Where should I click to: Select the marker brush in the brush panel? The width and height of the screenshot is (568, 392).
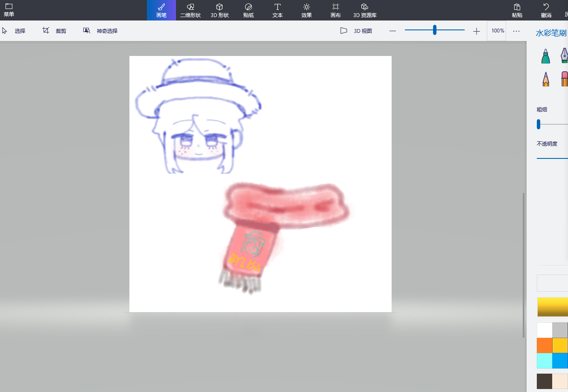point(545,56)
